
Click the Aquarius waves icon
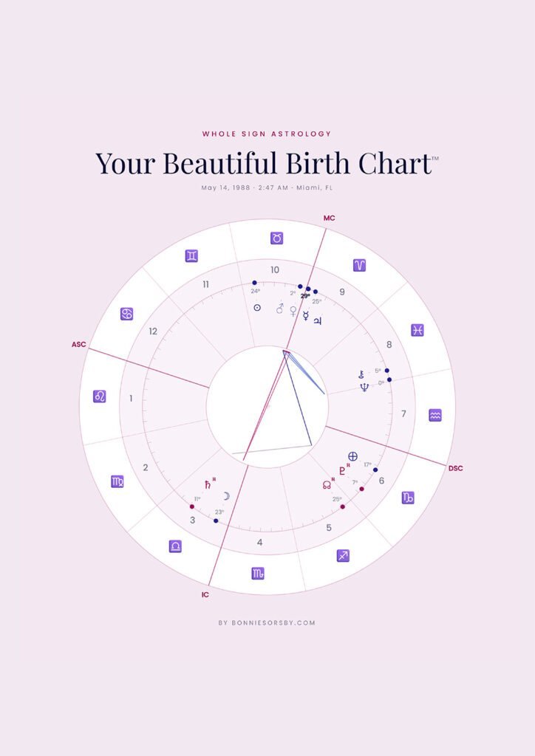pos(435,416)
